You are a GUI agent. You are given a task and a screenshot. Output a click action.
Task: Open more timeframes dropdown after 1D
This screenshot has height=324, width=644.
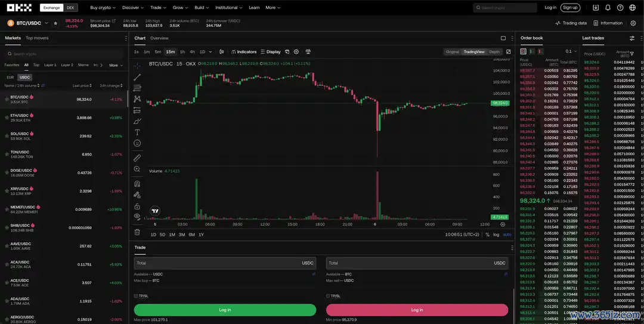pos(210,52)
